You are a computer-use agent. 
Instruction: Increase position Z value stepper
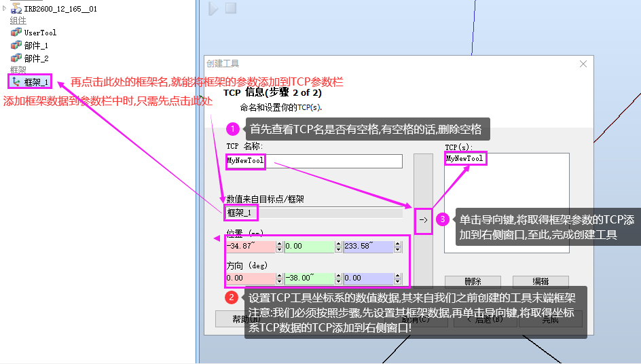pyautogui.click(x=397, y=244)
